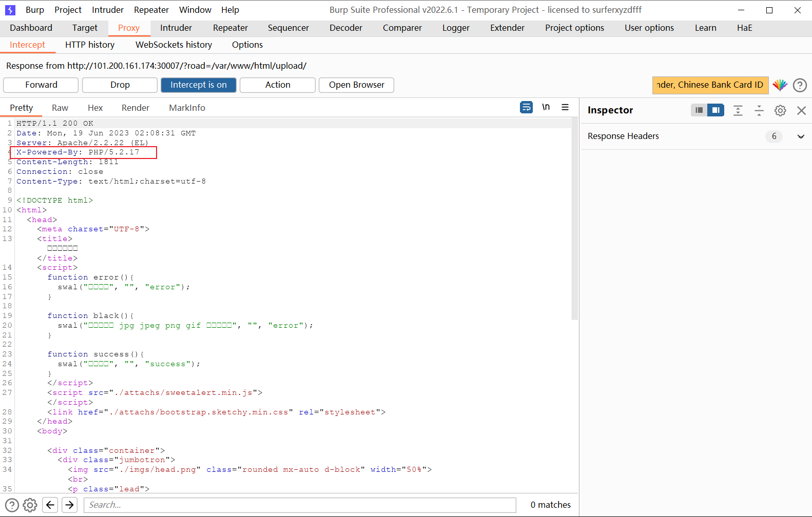Switch to Logger tab
This screenshot has width=812, height=517.
456,28
